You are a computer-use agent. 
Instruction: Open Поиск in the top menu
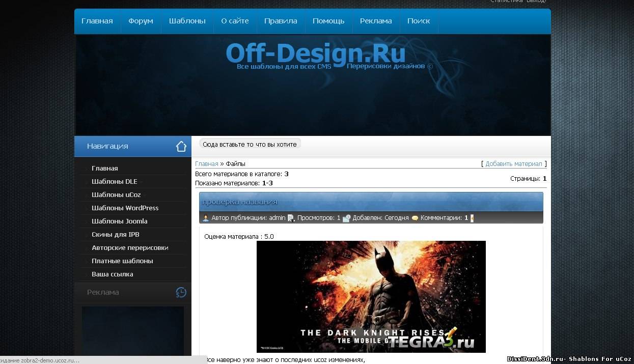pyautogui.click(x=419, y=21)
